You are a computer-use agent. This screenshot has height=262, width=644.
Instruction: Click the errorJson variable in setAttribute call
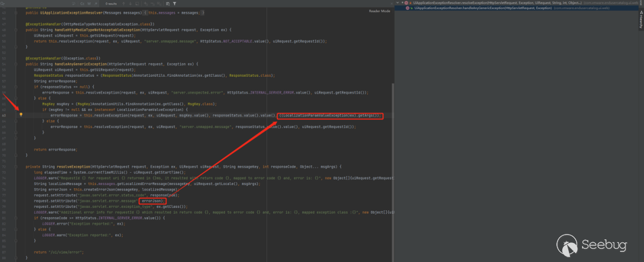pos(152,201)
